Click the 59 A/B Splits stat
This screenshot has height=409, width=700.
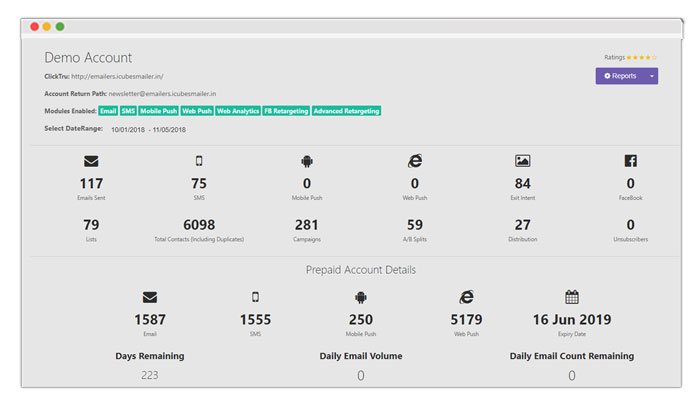(415, 225)
